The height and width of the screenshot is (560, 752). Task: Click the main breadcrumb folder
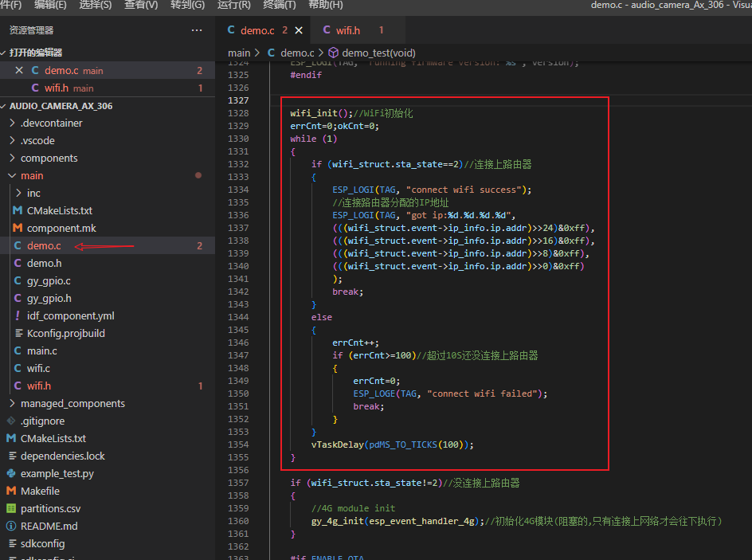(x=239, y=53)
